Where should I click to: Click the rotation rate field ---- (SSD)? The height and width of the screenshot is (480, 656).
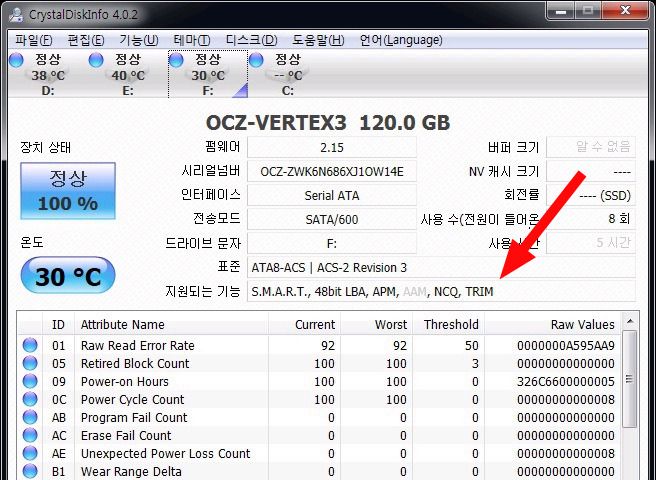pyautogui.click(x=591, y=195)
